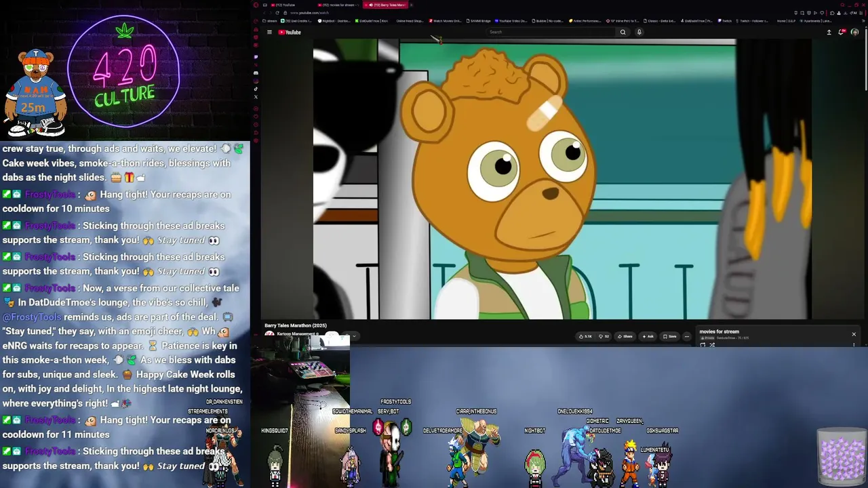Open the 'stream' bookmarks folder
Screen dimensions: 868x488
270,21
